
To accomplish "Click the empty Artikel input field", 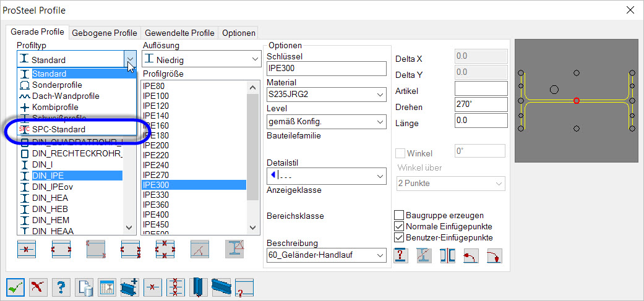I will point(481,88).
